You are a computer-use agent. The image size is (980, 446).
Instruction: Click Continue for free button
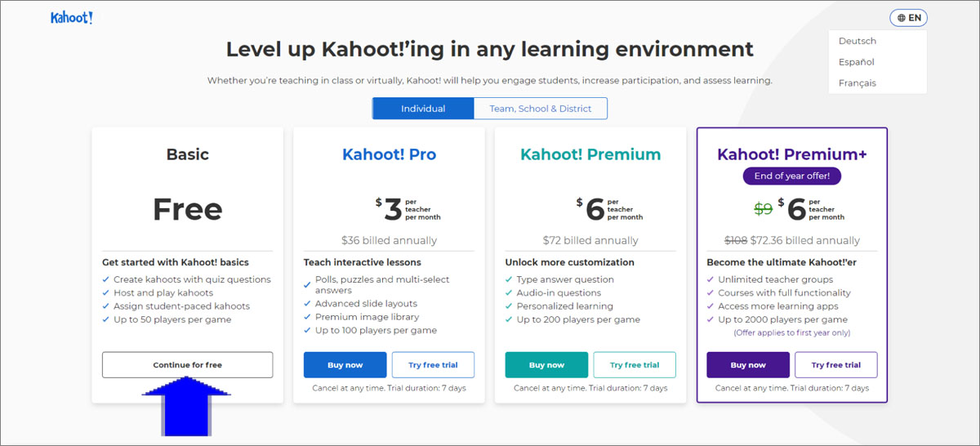point(187,365)
